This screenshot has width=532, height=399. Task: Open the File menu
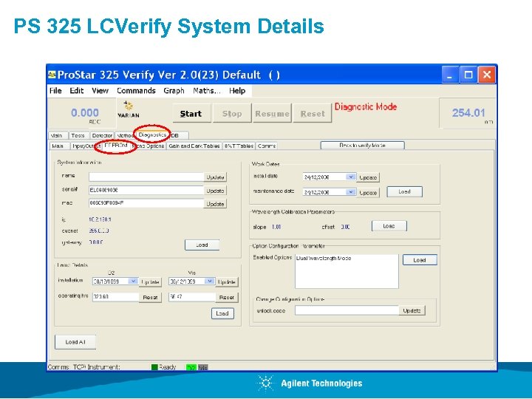[55, 91]
